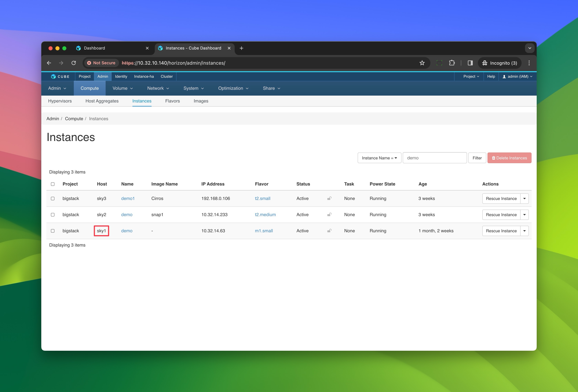Open the Instance Name filter dropdown

click(x=379, y=158)
